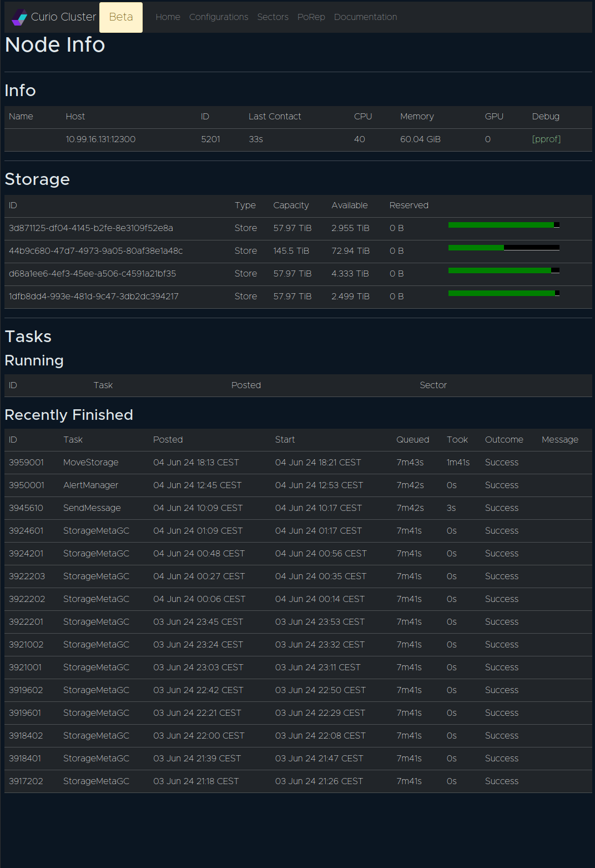Open the Home navigation link
Screen dimensions: 595x868
coord(168,17)
